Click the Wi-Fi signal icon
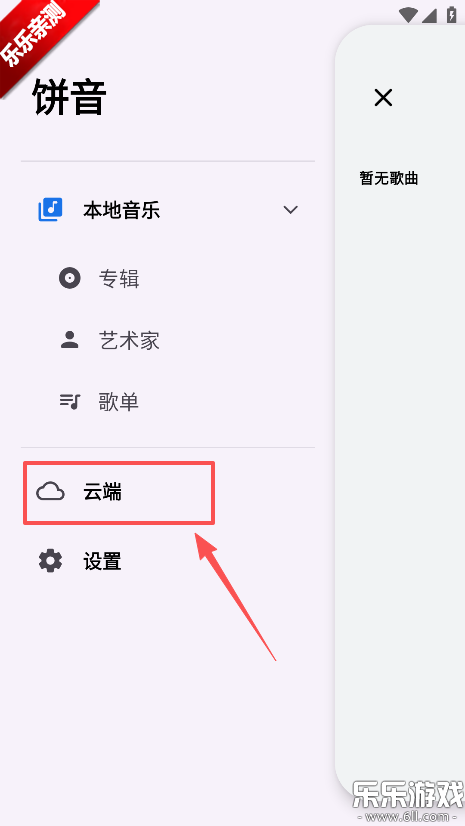Screen dimensions: 465x826 (408, 15)
